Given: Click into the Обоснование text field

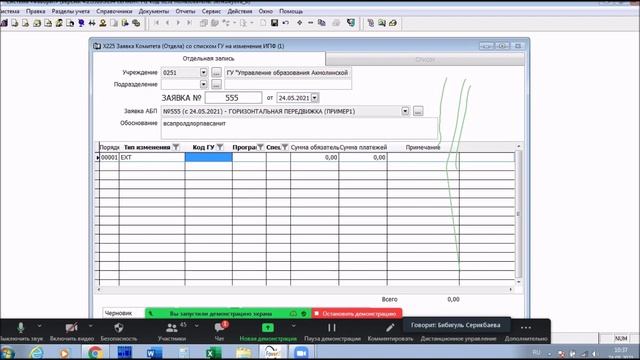Looking at the screenshot, I should point(299,129).
